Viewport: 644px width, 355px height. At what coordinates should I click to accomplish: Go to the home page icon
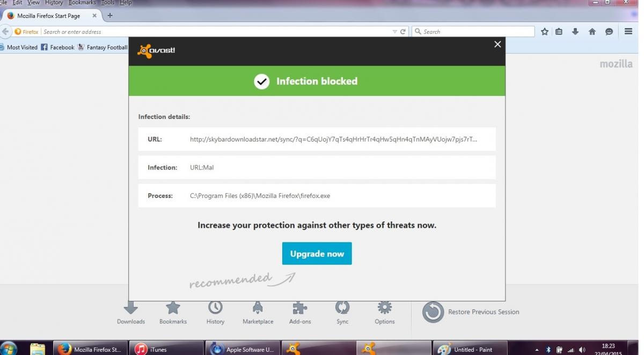click(x=592, y=32)
